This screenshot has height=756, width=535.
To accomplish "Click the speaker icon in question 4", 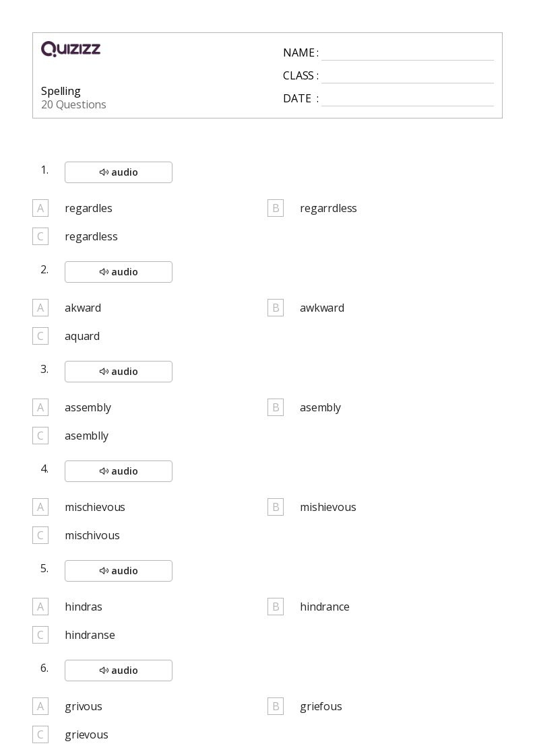I will (x=104, y=471).
